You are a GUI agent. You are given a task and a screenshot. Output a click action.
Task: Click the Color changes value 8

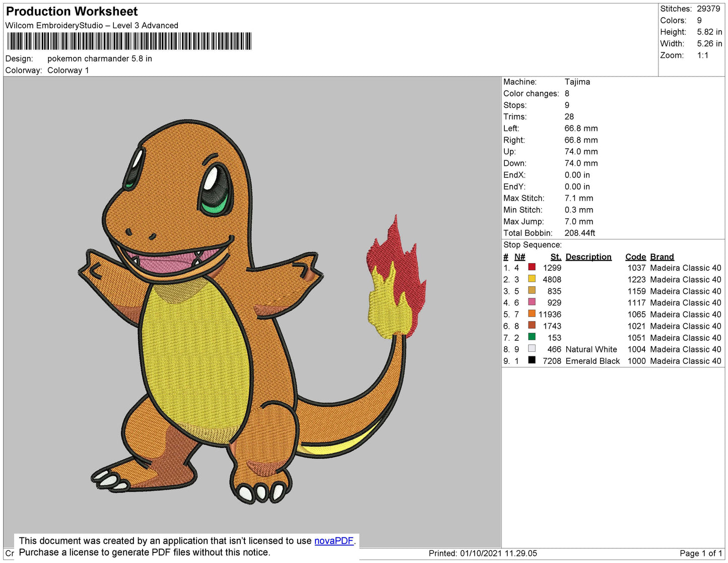[567, 93]
